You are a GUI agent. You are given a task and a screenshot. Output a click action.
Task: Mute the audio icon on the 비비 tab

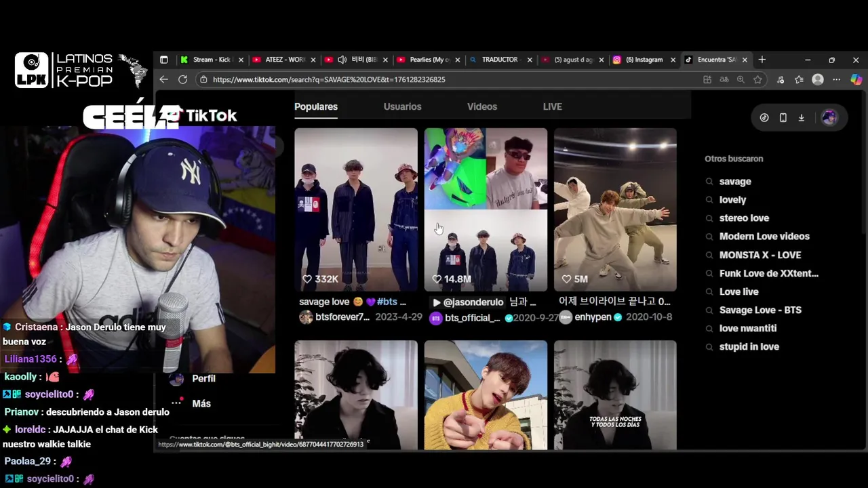(342, 60)
